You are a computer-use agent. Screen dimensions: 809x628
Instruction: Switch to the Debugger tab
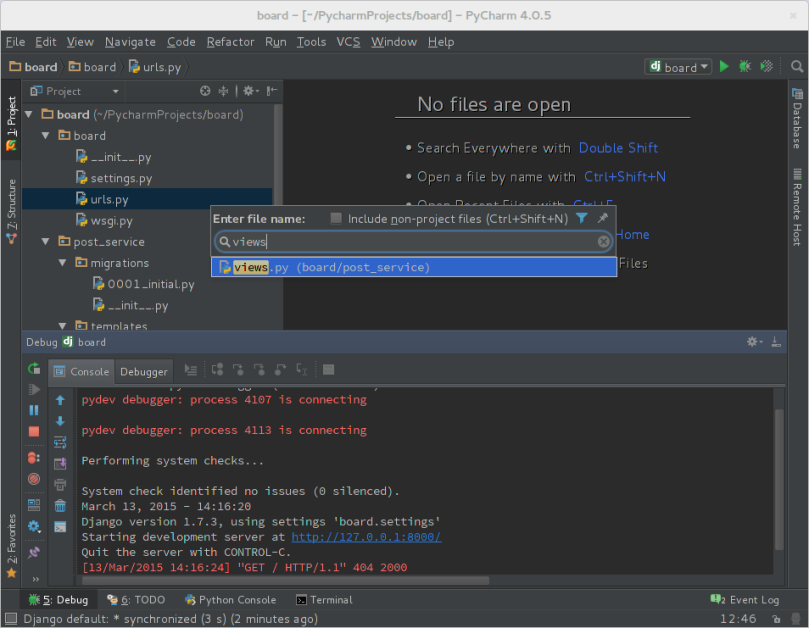tap(143, 372)
